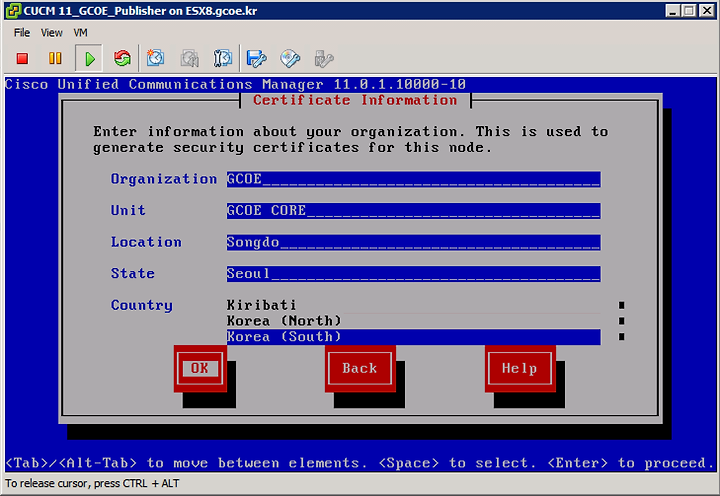Click the red Power Off stop icon

click(x=22, y=58)
